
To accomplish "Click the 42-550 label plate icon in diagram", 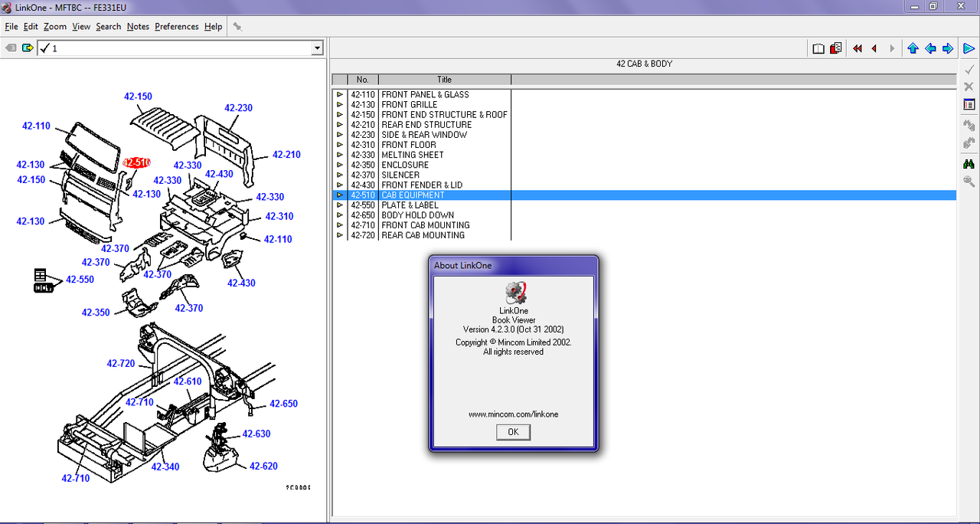I will pyautogui.click(x=44, y=280).
